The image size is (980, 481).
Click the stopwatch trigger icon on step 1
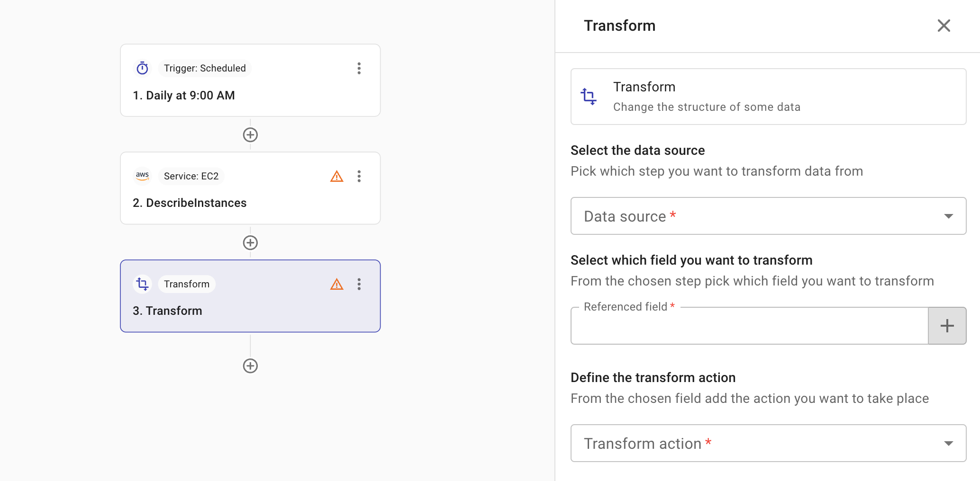pyautogui.click(x=142, y=68)
